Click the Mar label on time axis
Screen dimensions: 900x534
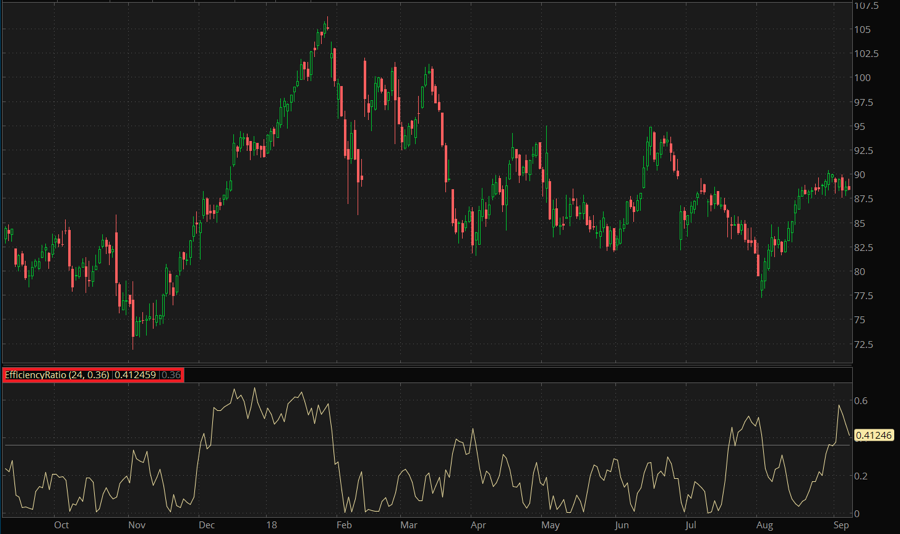[408, 524]
